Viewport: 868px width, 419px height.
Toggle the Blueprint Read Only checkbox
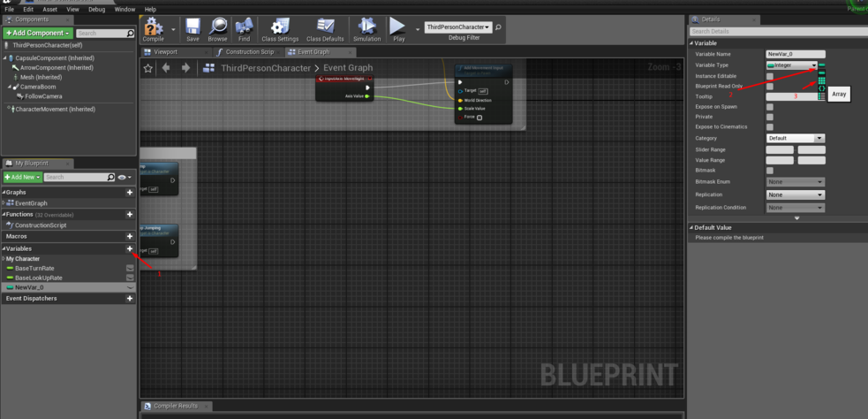(769, 87)
